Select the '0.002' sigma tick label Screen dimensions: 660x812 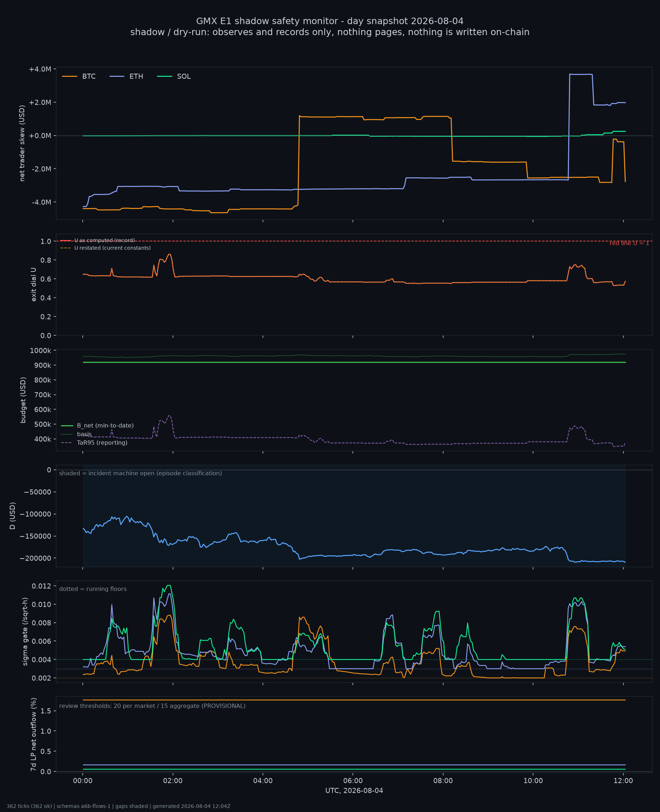coord(41,678)
